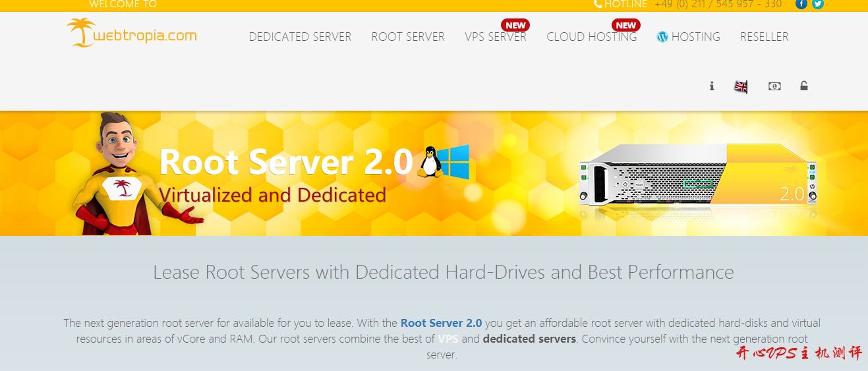868x371 pixels.
Task: Click the blue "Root Server 2.0" link
Action: 441,323
